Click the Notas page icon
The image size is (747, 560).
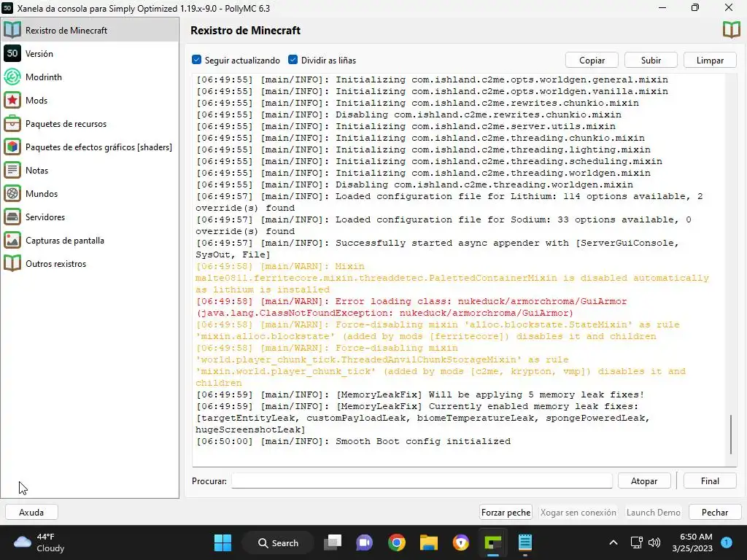click(x=12, y=170)
